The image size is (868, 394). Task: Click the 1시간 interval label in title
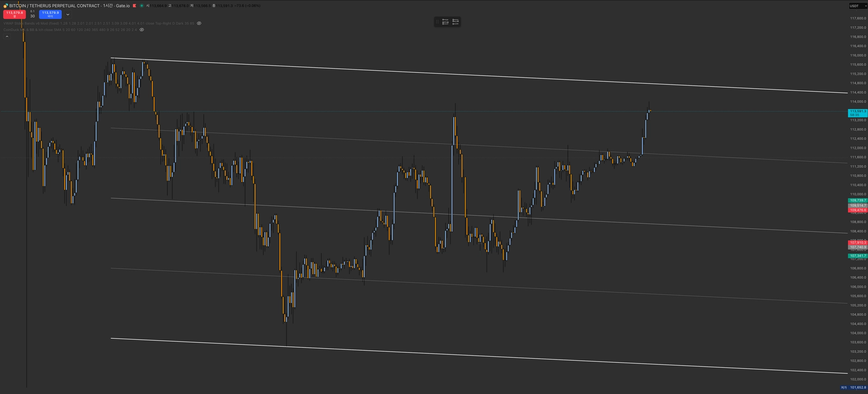point(108,6)
